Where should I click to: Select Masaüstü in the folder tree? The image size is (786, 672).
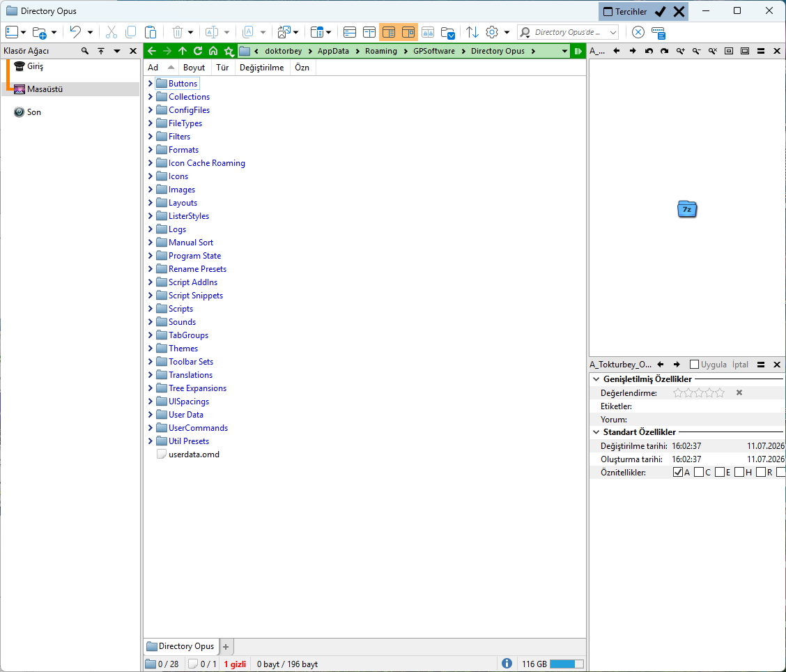45,89
